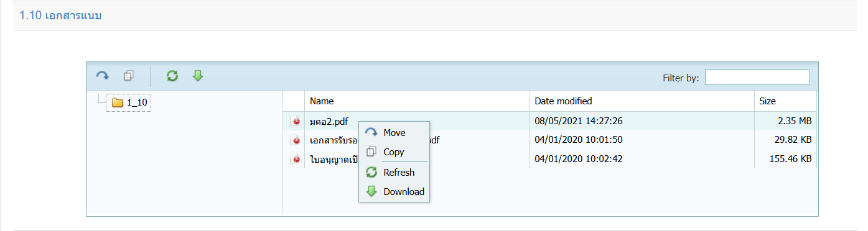The width and height of the screenshot is (868, 231).
Task: Choose Copy from the context menu
Action: [x=394, y=152]
